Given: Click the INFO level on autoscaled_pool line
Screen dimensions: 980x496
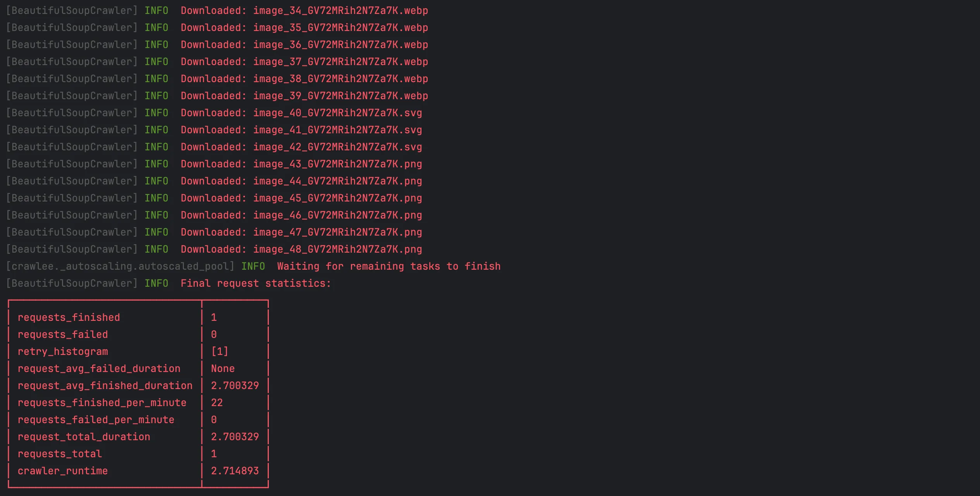Looking at the screenshot, I should coord(253,266).
